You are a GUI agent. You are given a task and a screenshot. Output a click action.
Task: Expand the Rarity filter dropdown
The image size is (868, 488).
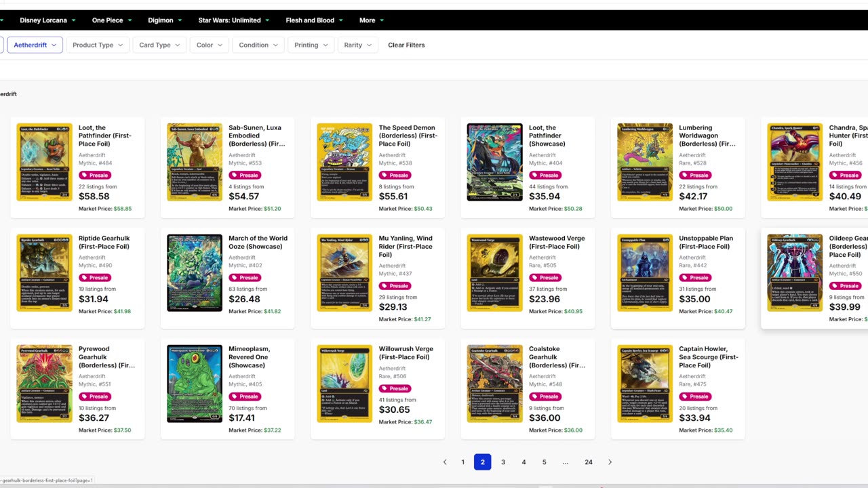coord(357,45)
